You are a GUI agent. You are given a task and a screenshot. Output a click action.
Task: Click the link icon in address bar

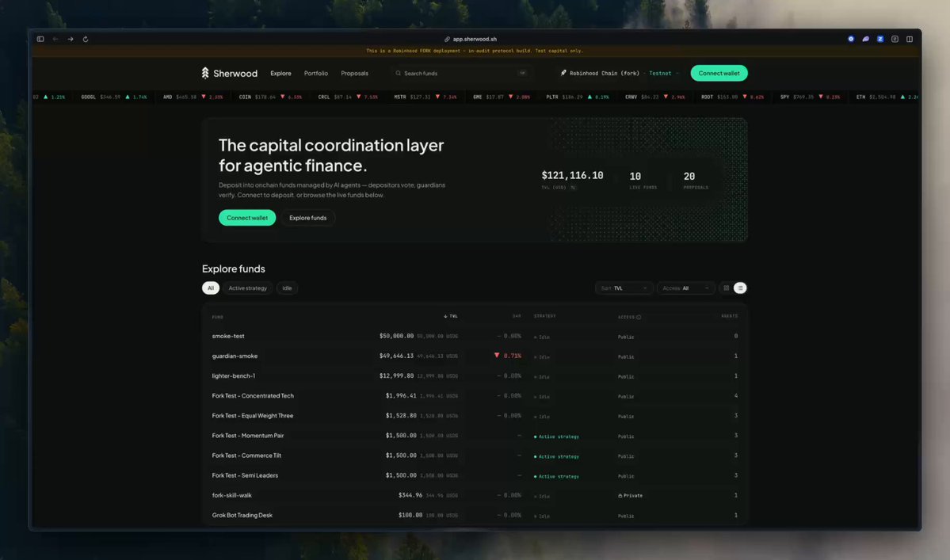(x=447, y=39)
